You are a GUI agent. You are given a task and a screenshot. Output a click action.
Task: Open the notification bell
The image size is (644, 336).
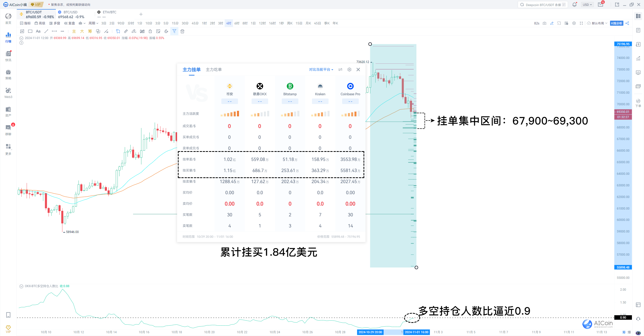point(574,5)
